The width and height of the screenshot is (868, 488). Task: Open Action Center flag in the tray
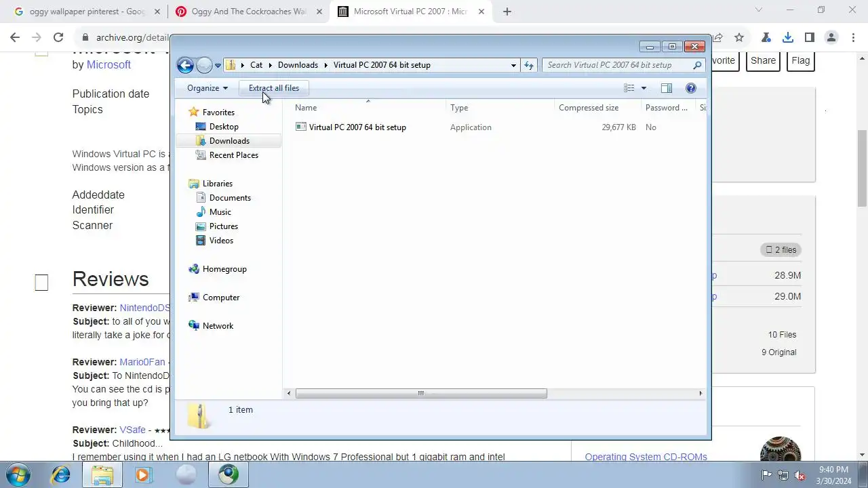pos(766,475)
